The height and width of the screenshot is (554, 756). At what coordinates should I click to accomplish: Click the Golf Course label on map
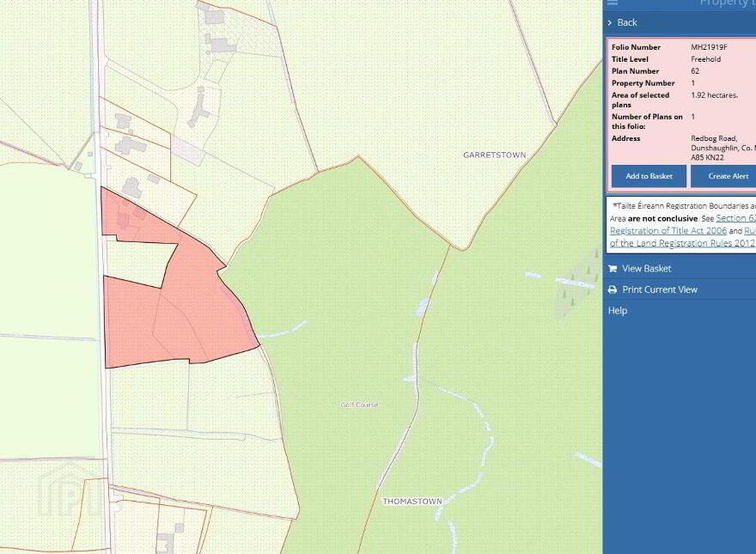pyautogui.click(x=359, y=405)
